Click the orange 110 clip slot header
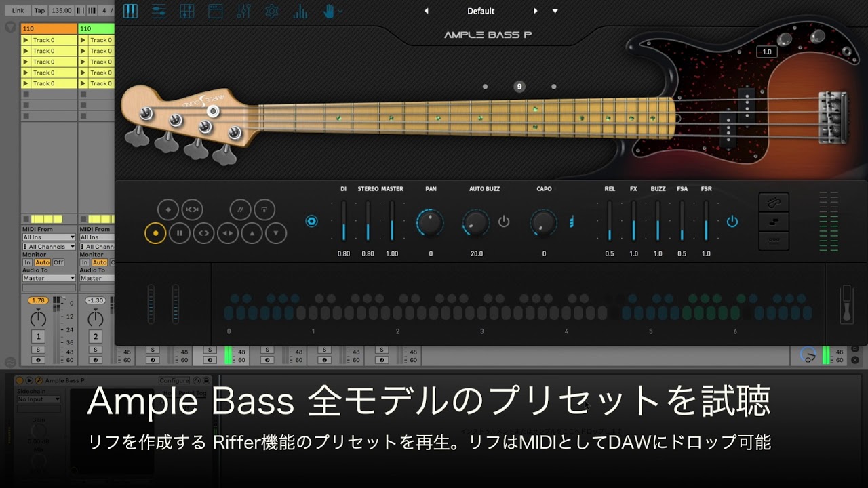 (x=49, y=28)
